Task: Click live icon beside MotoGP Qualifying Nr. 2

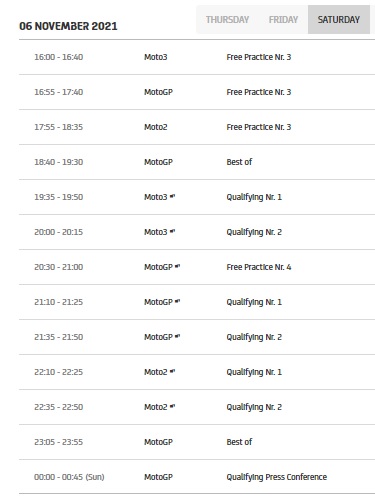Action: click(x=177, y=336)
